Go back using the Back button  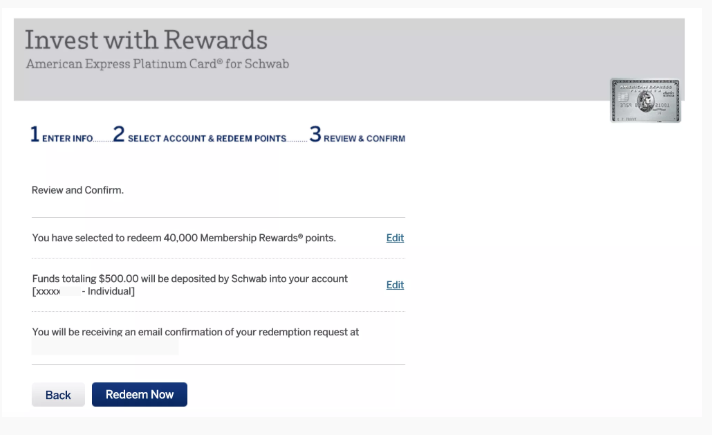58,395
